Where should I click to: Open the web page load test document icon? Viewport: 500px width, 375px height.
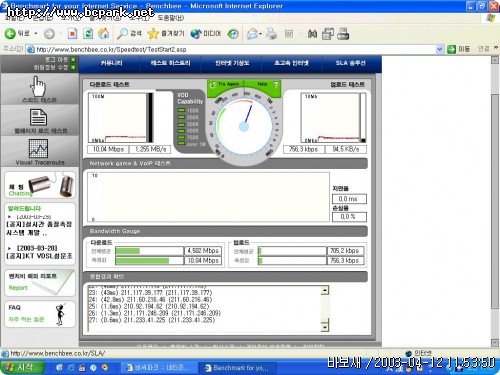(x=38, y=118)
